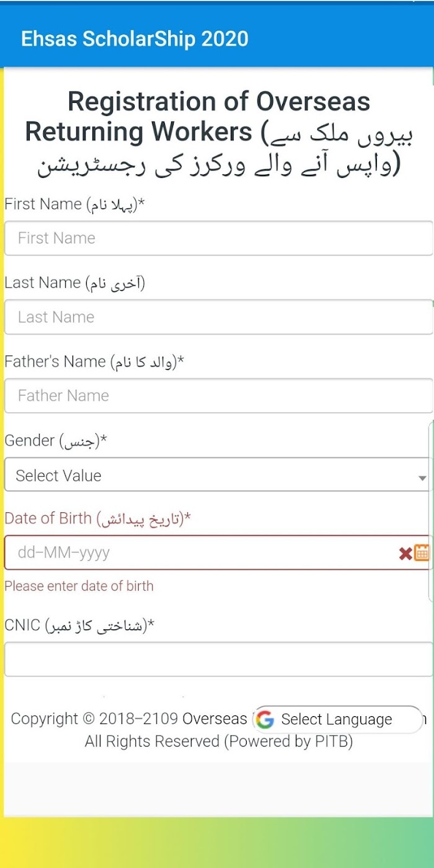Open the Select Language dropdown
434x868 pixels.
(339, 719)
